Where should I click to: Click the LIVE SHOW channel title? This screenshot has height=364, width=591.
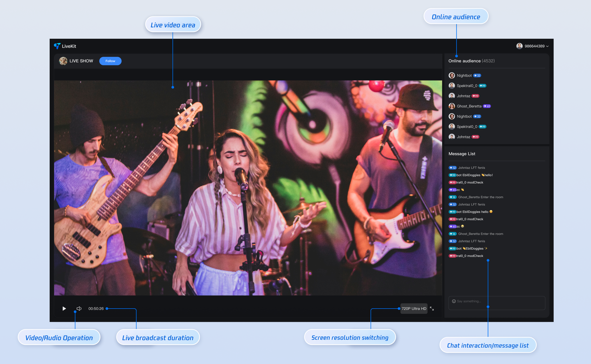(x=81, y=61)
